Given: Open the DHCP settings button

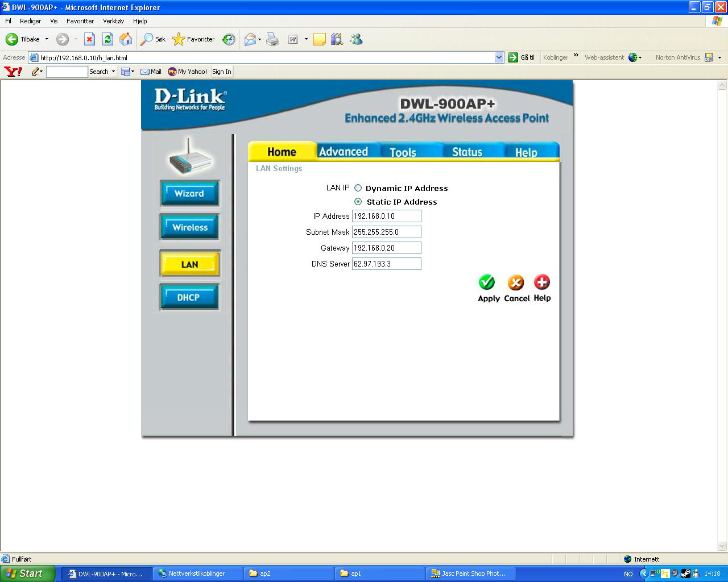Looking at the screenshot, I should [189, 297].
